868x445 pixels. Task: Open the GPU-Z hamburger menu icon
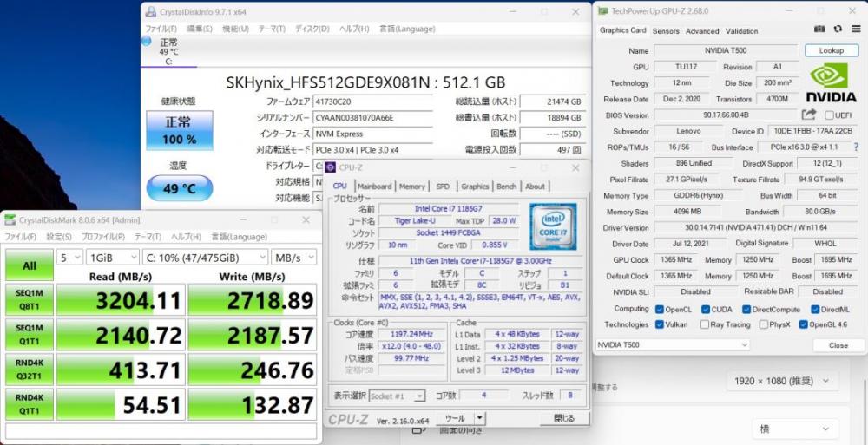855,29
